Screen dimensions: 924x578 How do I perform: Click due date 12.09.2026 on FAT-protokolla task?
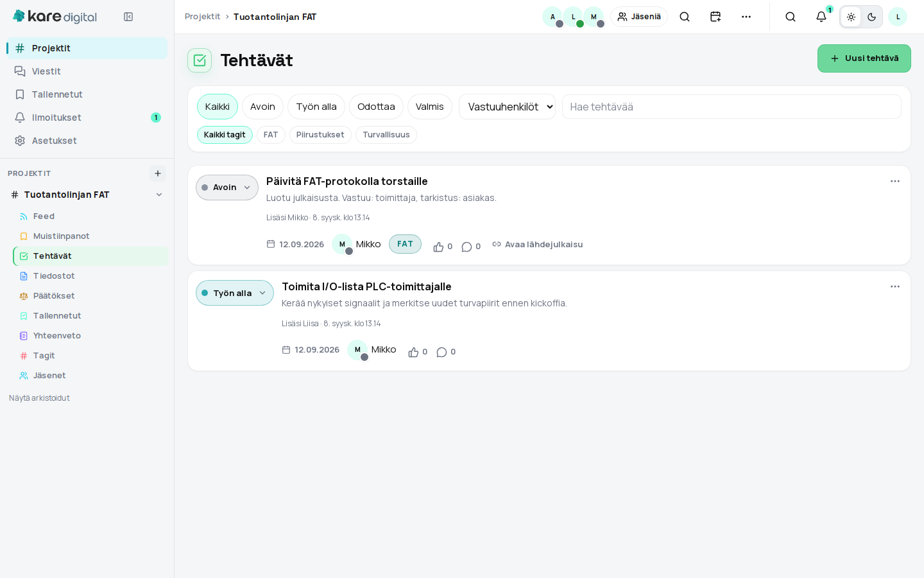pyautogui.click(x=295, y=244)
